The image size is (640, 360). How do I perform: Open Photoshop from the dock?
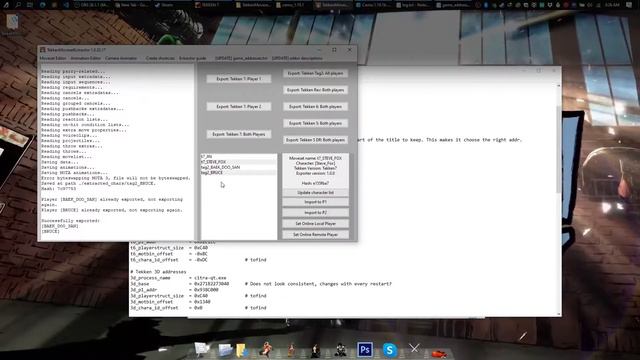coord(365,350)
